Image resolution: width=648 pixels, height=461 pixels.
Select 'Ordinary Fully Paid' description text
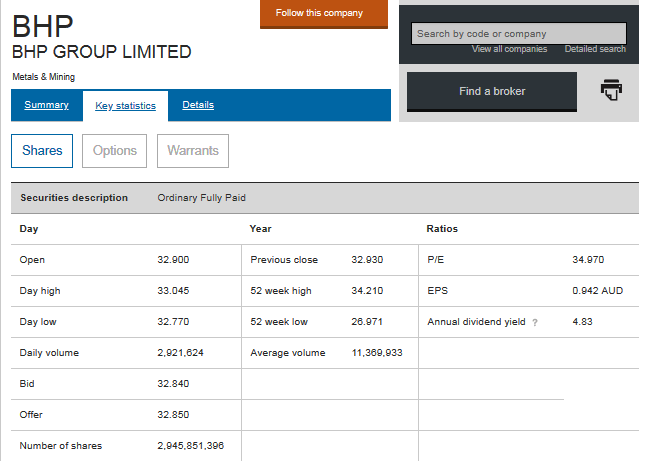tap(202, 198)
